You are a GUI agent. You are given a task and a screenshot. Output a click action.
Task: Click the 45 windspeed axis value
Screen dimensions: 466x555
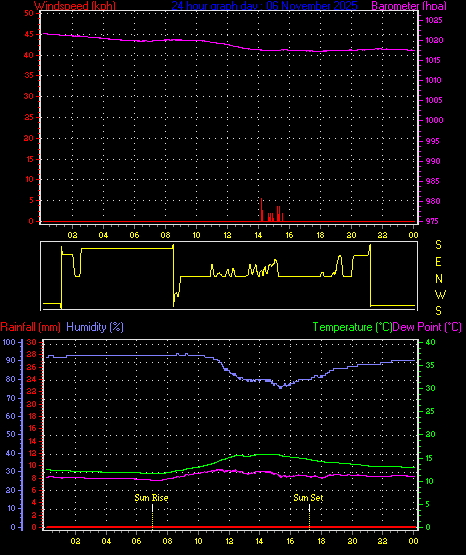click(x=29, y=34)
